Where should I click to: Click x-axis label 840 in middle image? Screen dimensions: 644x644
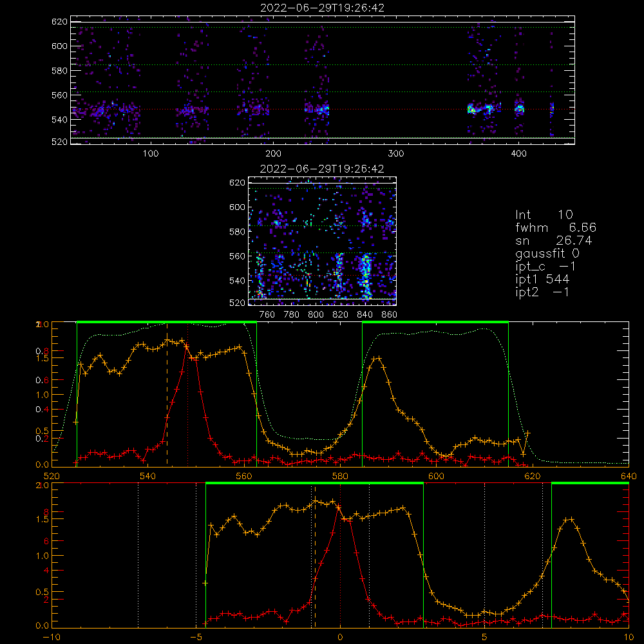pos(365,315)
